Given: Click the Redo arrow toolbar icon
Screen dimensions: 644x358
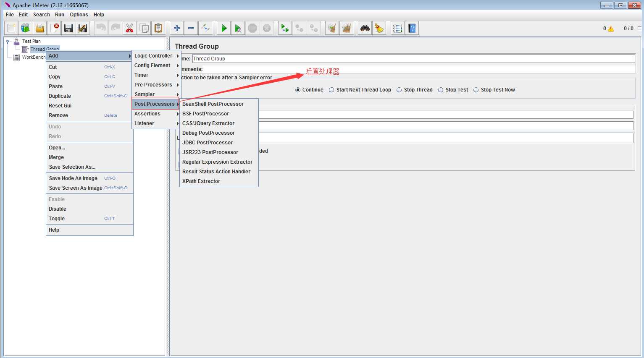Looking at the screenshot, I should click(115, 28).
